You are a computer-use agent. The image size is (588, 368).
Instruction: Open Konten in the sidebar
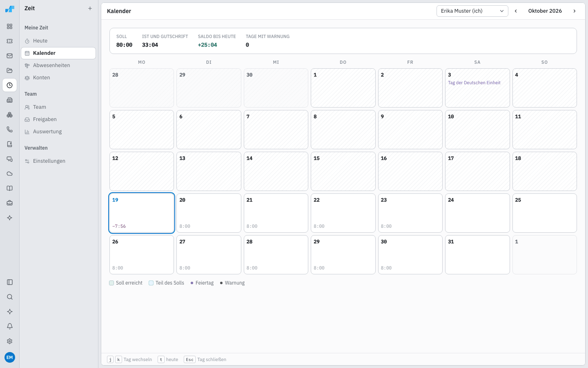click(x=58, y=78)
